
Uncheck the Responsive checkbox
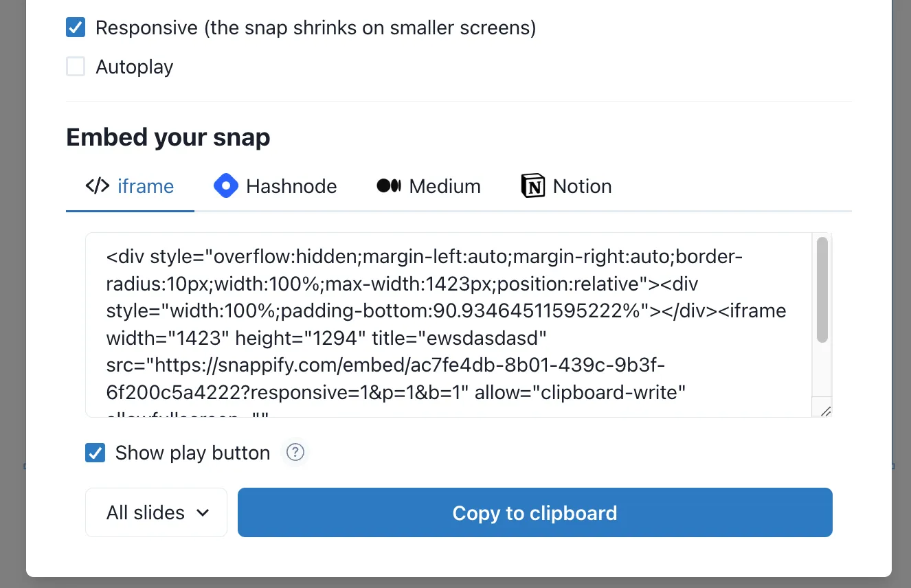(x=76, y=28)
